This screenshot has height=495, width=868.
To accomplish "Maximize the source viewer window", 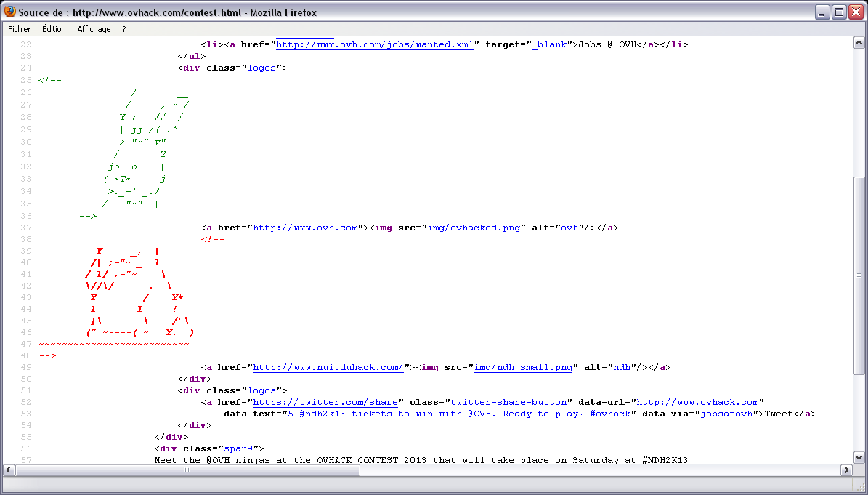I will coord(839,12).
